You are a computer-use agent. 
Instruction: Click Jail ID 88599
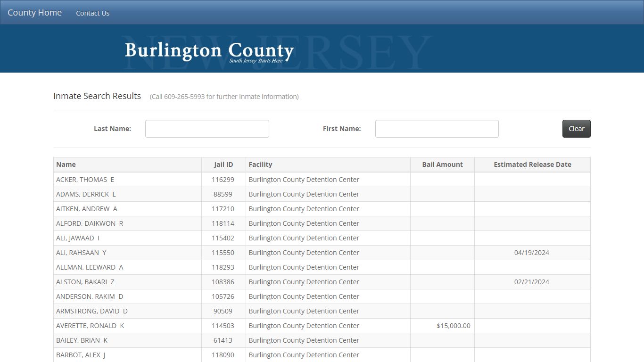(223, 194)
